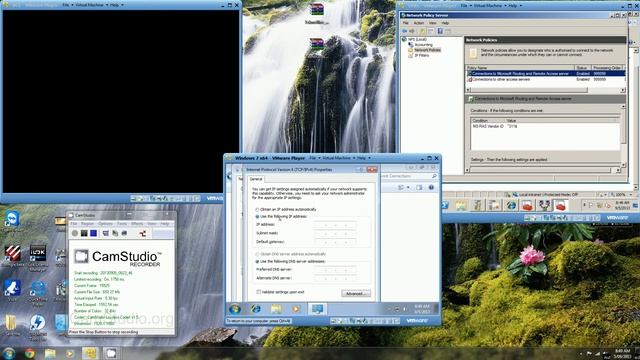Click the Start orb in Windows 7 VM
The width and height of the screenshot is (640, 360).
pos(235,309)
